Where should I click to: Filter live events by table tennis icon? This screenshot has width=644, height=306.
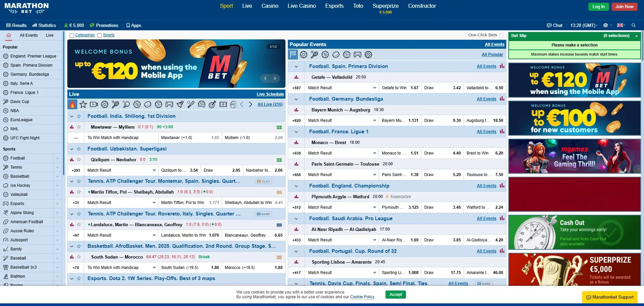126,104
